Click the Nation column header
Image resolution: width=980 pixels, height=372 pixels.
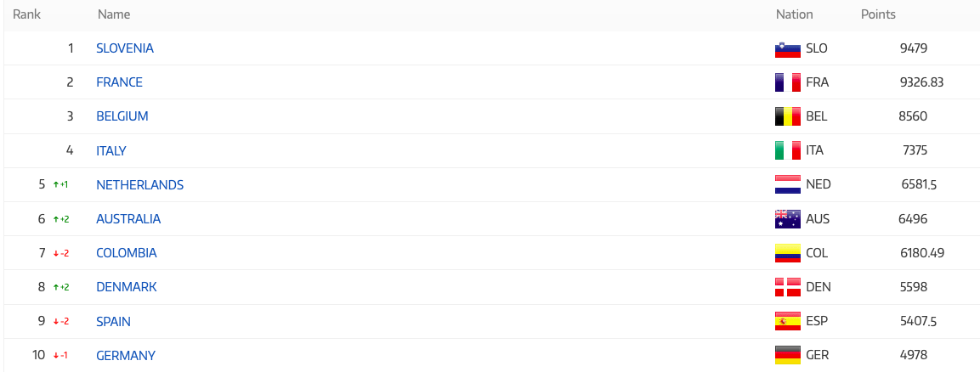pos(795,14)
